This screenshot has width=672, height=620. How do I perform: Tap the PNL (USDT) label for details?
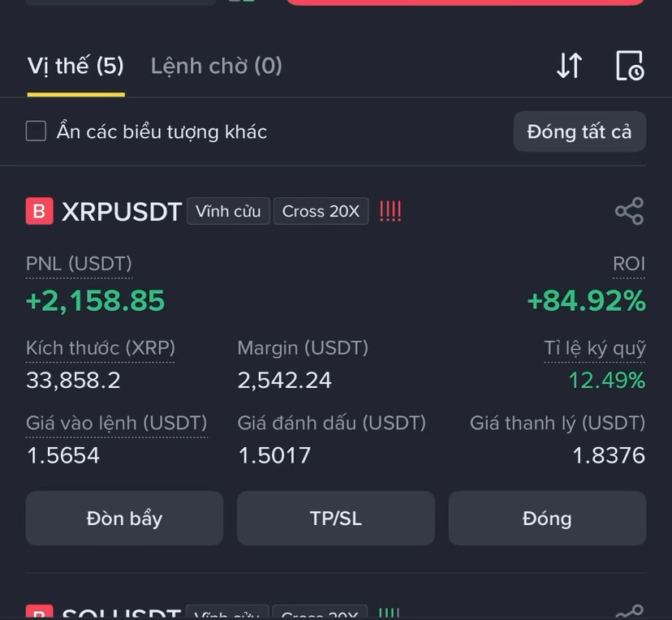79,264
